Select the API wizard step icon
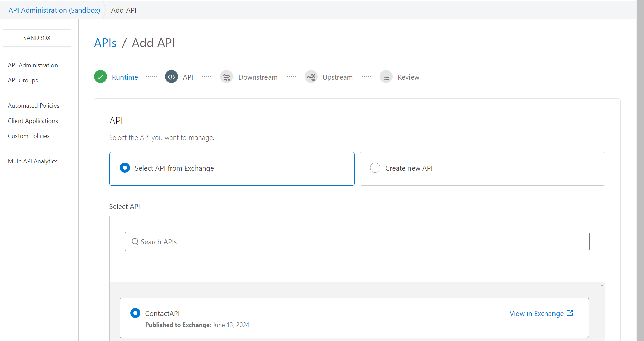Screen dimensions: 644x341 171,77
